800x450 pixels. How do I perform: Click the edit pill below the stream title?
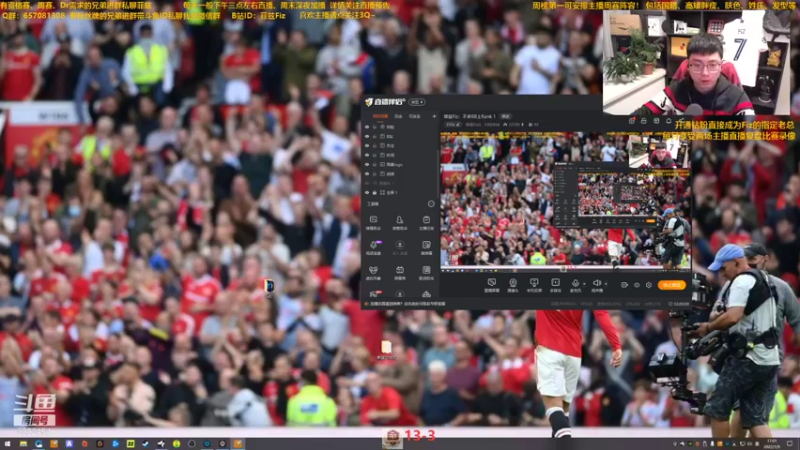[x=453, y=124]
